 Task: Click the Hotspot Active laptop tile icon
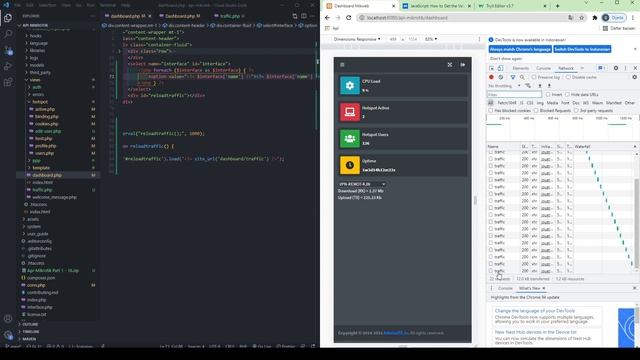(349, 112)
